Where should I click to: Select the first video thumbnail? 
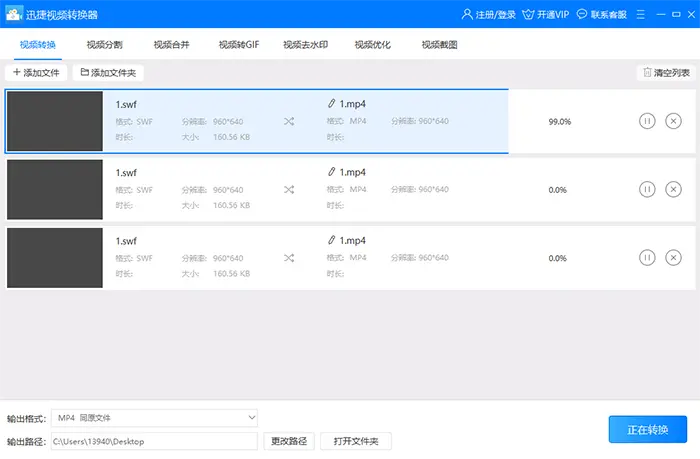point(55,121)
